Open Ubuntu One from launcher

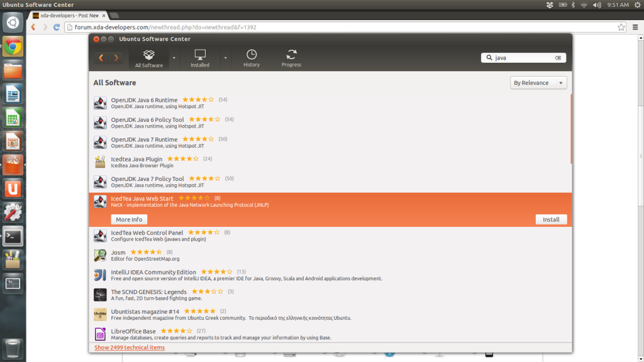(13, 189)
